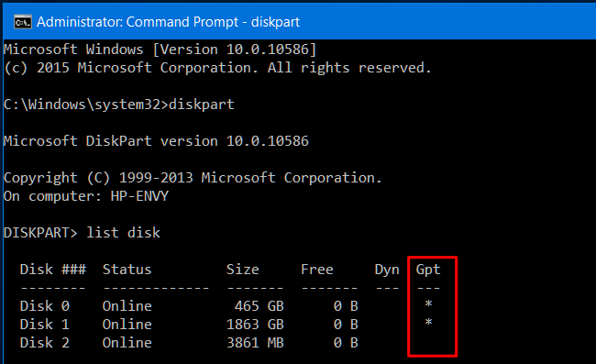Viewport: 596px width, 364px height.
Task: Click the 1863 GB size value
Action: 255,325
